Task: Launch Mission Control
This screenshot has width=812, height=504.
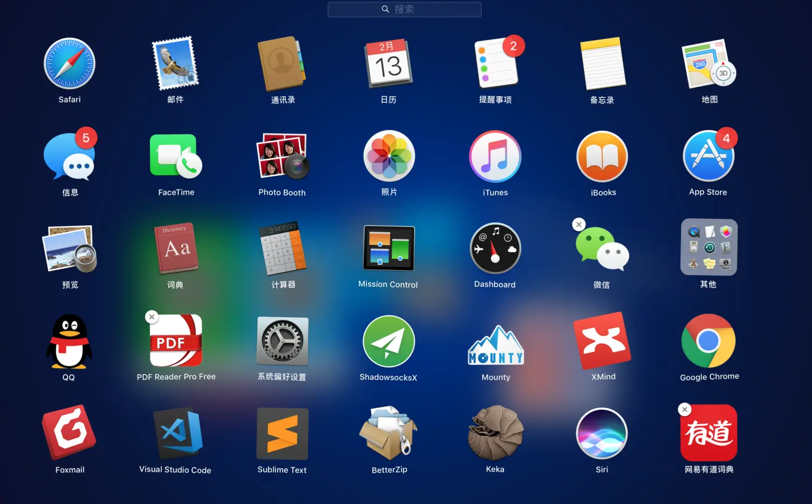Action: click(389, 248)
